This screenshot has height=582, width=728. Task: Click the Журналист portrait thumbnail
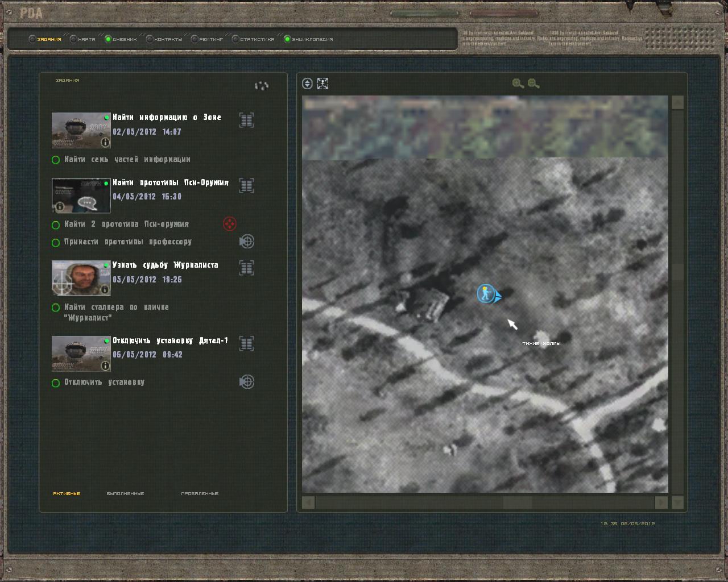[81, 278]
